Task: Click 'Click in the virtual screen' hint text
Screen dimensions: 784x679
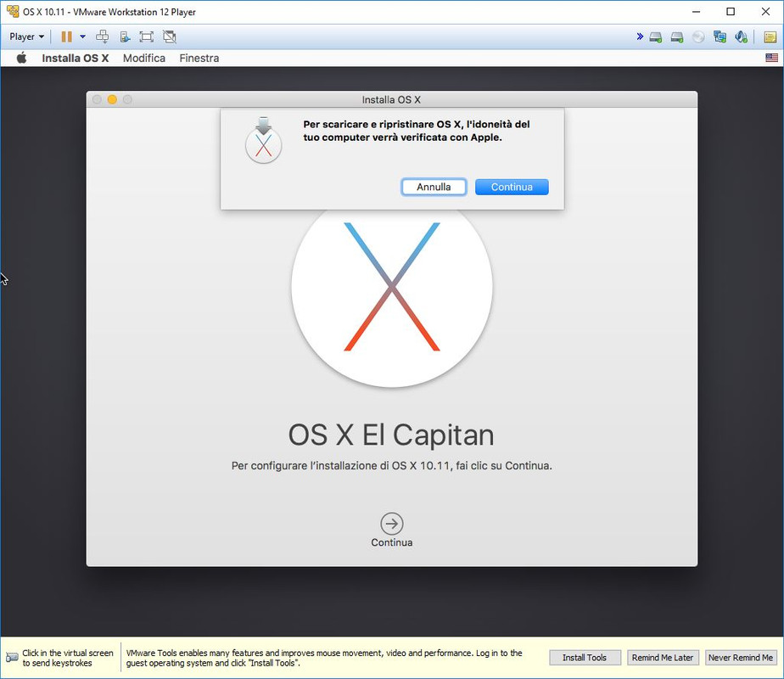Action: coord(68,658)
